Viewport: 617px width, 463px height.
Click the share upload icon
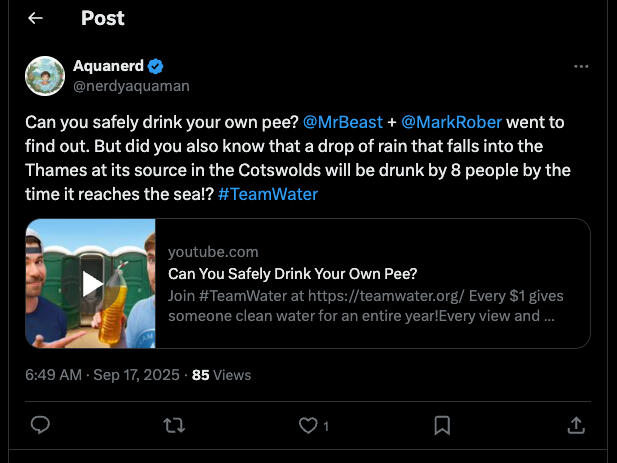(x=576, y=425)
